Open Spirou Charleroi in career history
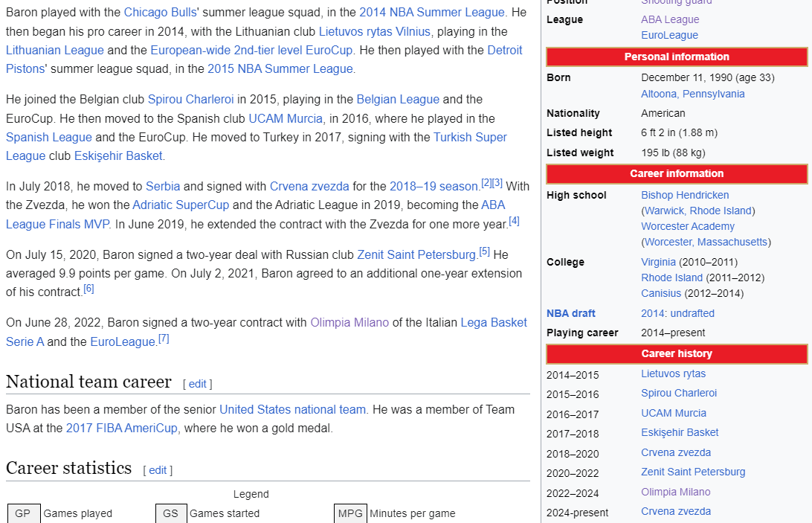This screenshot has height=523, width=812. [x=679, y=394]
